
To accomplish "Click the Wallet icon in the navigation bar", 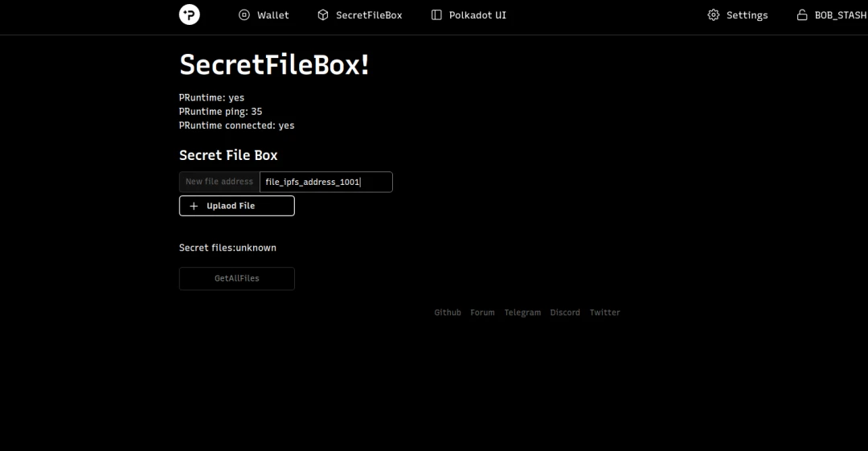I will (244, 14).
